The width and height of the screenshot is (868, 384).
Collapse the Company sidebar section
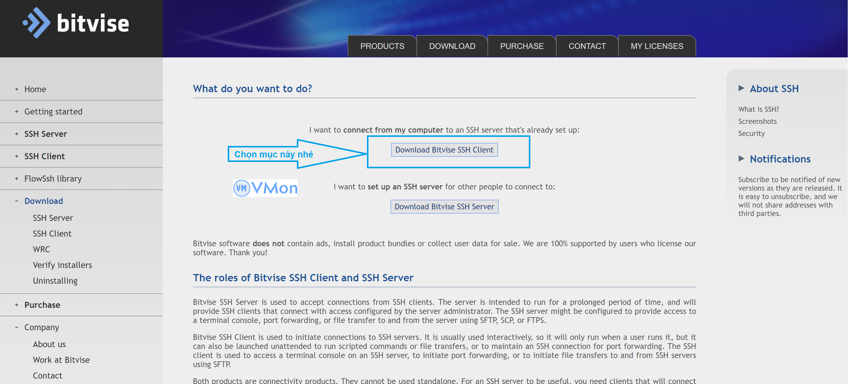17,327
